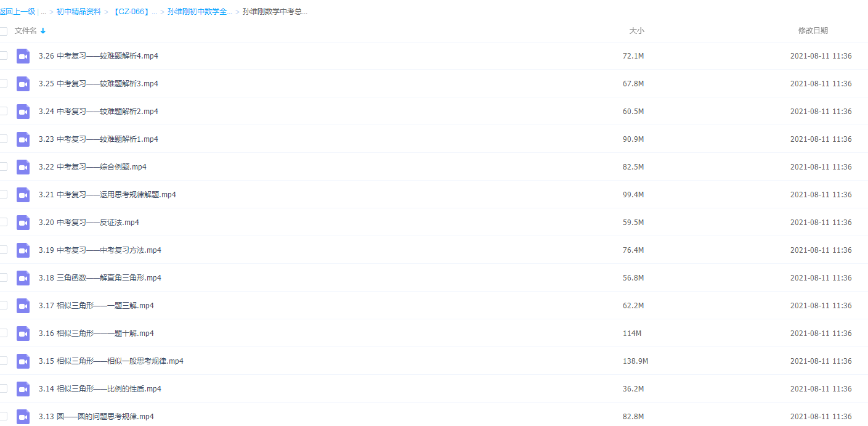Click video icon for 3.18 解直角三角形.mp4

23,278
